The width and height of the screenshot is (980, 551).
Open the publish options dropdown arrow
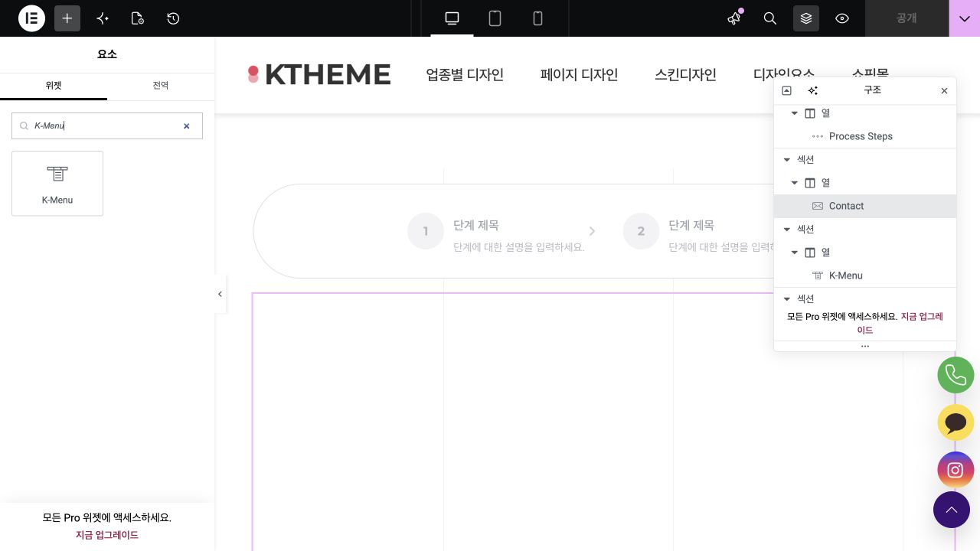point(965,18)
